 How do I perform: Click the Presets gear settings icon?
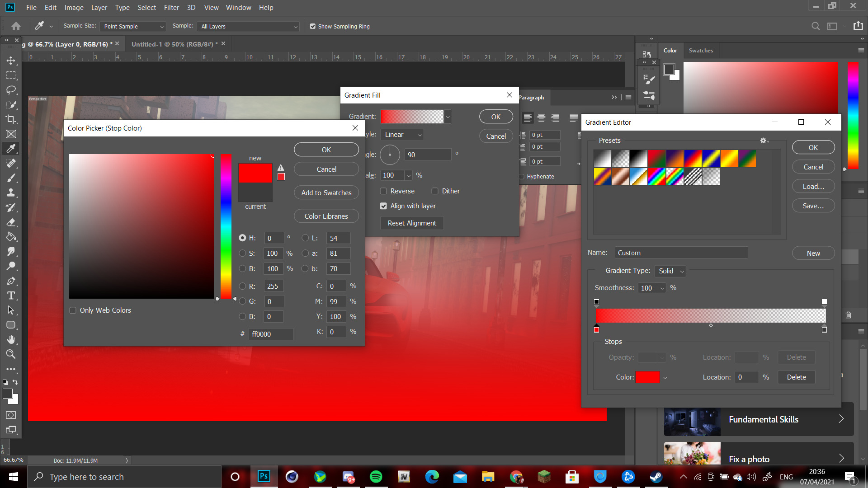click(763, 141)
